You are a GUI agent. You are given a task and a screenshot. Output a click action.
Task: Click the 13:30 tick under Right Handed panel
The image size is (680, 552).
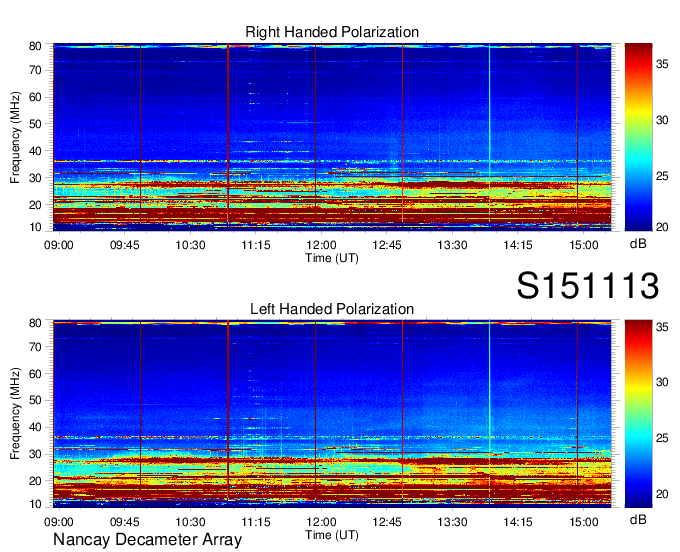pyautogui.click(x=452, y=245)
